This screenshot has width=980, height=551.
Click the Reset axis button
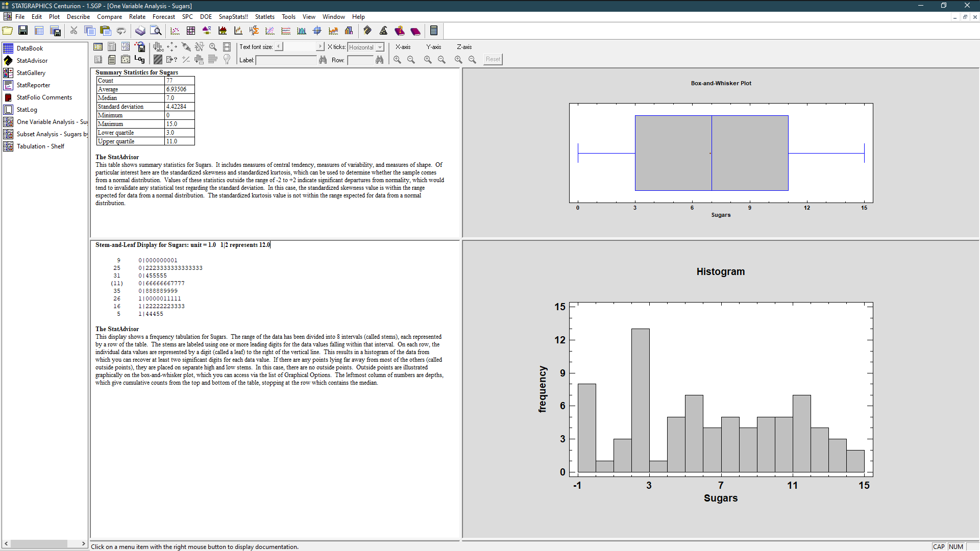tap(492, 59)
